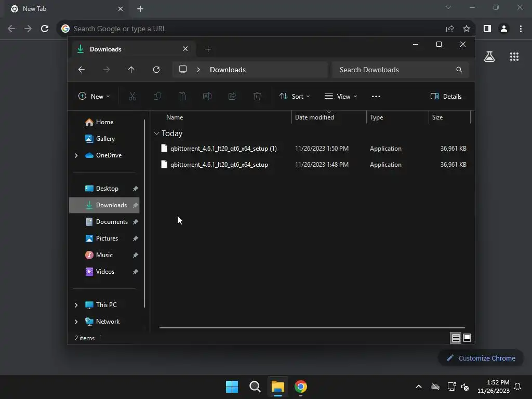Viewport: 532px width, 399px height.
Task: Click the PC monitor icon in address bar
Action: tap(183, 70)
